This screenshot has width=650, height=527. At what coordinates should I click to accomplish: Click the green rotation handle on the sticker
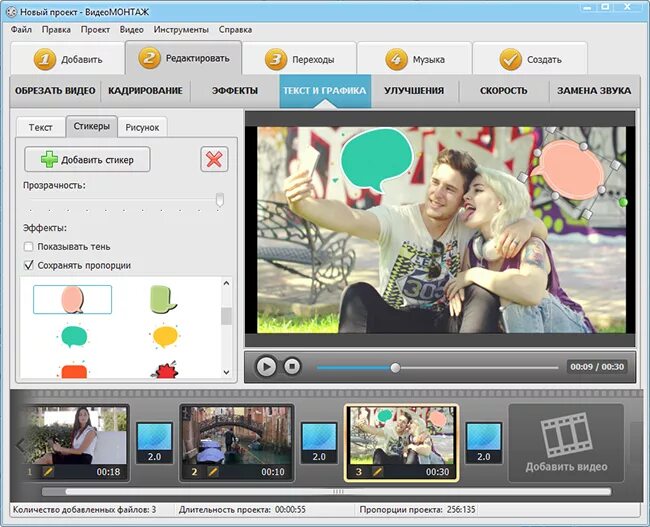[623, 202]
